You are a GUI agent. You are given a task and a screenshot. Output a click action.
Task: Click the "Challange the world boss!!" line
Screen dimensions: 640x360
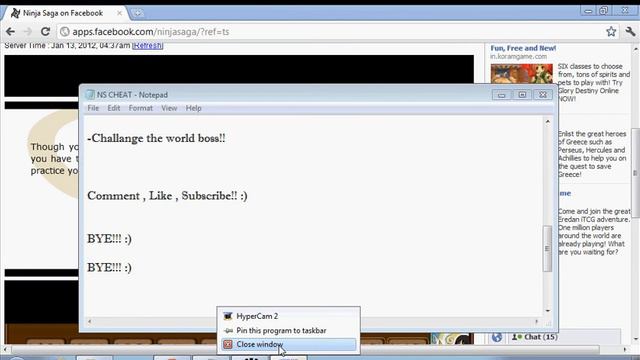pyautogui.click(x=156, y=138)
